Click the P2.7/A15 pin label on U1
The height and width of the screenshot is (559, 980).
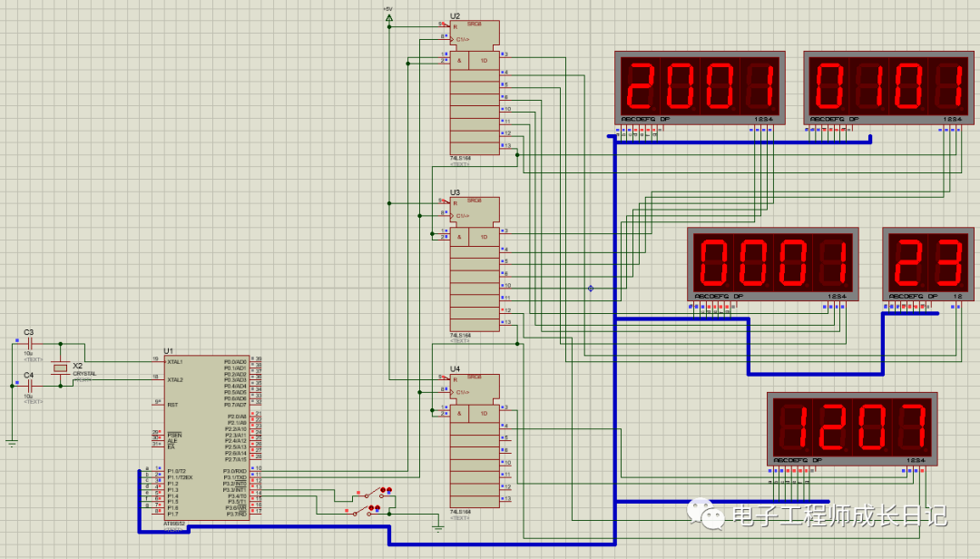tap(236, 459)
